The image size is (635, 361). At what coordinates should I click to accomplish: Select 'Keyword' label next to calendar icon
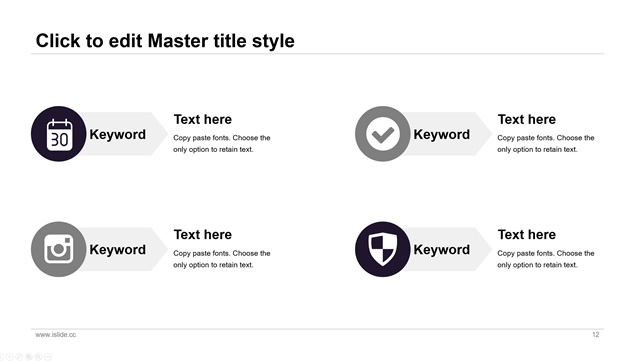117,135
